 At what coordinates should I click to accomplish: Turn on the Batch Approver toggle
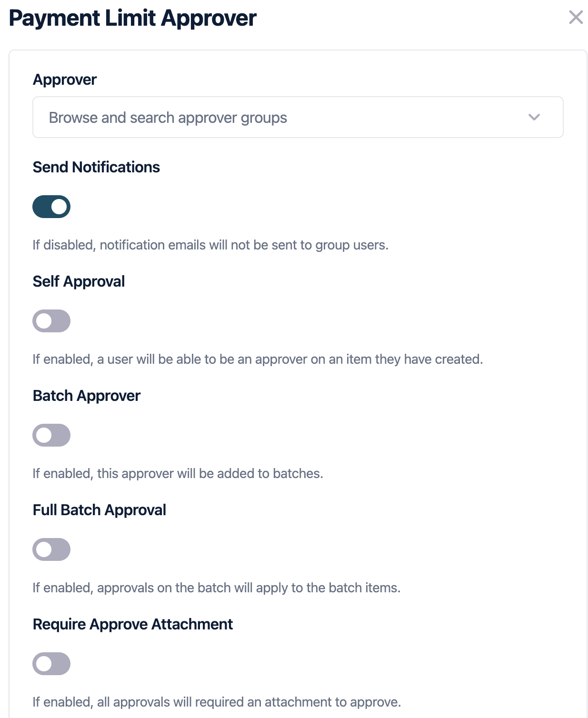point(51,435)
